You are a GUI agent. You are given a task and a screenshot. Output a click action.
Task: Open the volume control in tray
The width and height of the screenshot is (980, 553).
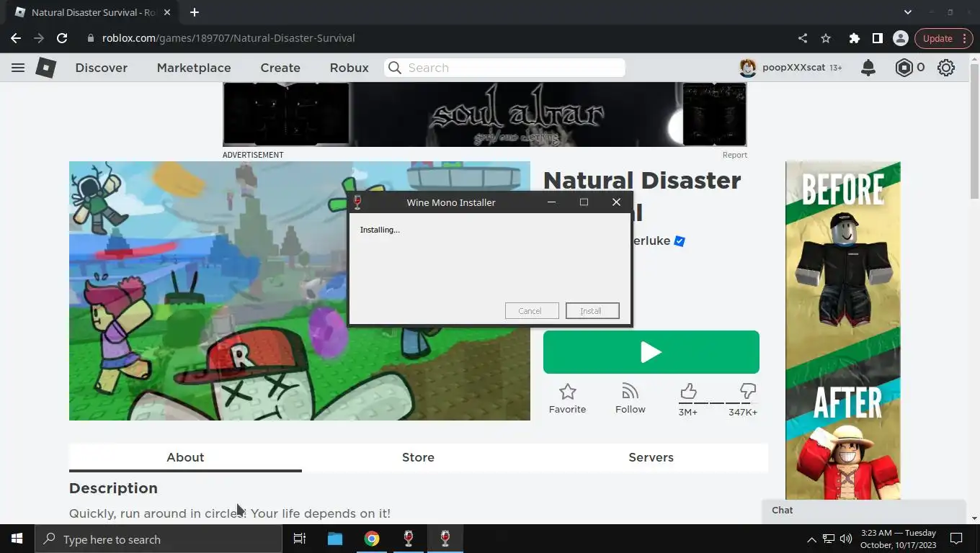[846, 539]
